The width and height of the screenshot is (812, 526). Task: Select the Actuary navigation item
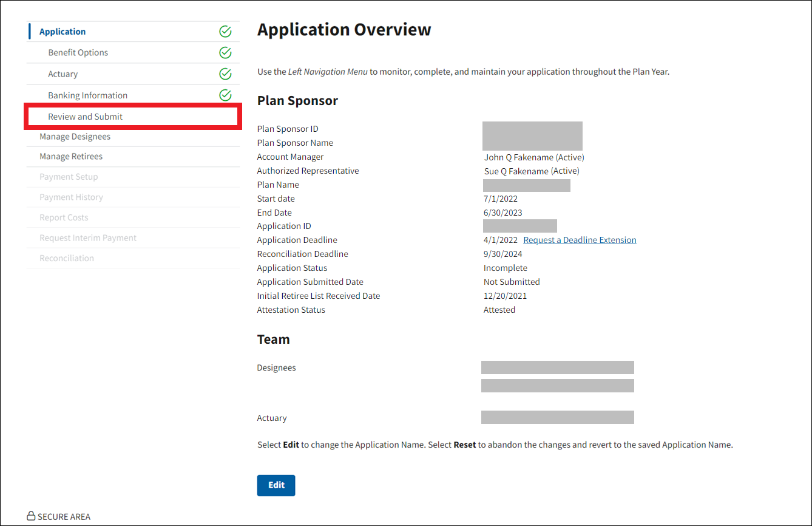tap(63, 74)
